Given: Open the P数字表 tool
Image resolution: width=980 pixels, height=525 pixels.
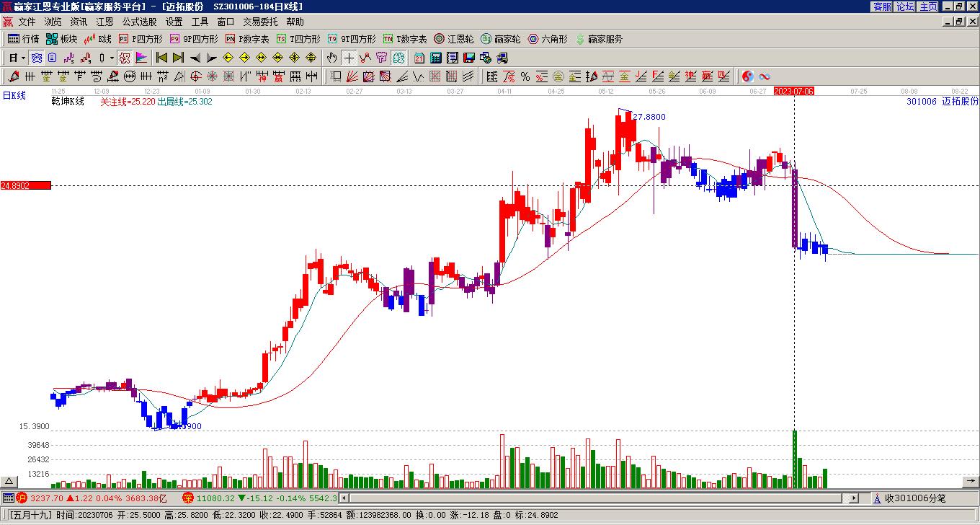Looking at the screenshot, I should click(247, 39).
